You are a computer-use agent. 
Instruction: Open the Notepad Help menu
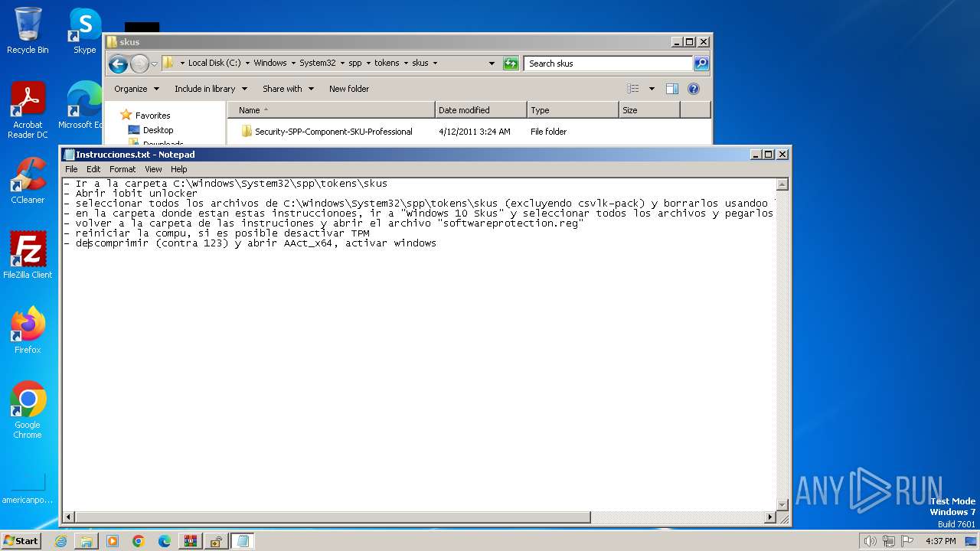coord(178,169)
